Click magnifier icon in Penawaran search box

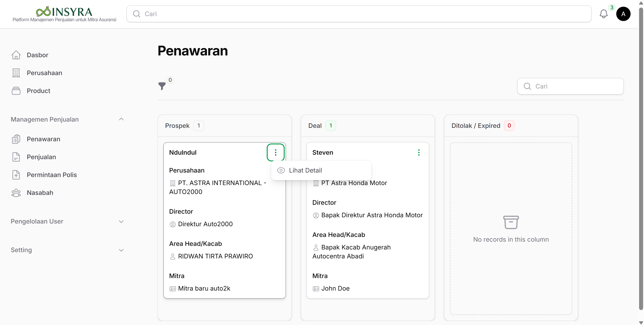(527, 86)
